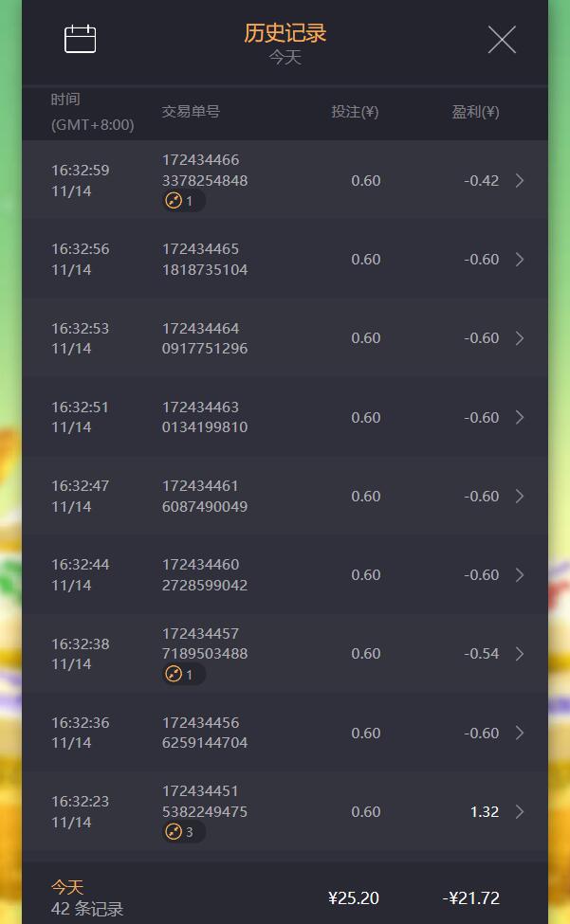Expand the 16:32:47 record details arrow
Screen dimensions: 570x924
520,497
